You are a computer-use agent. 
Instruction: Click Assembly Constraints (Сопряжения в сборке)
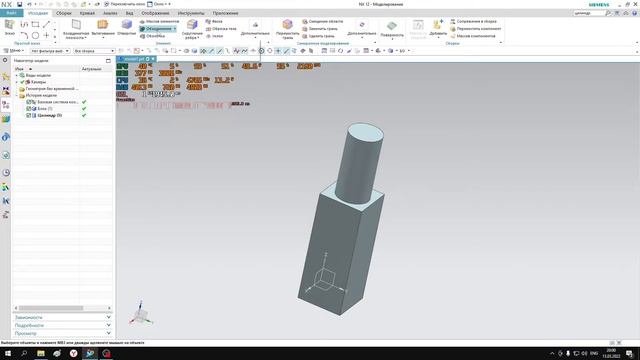473,21
